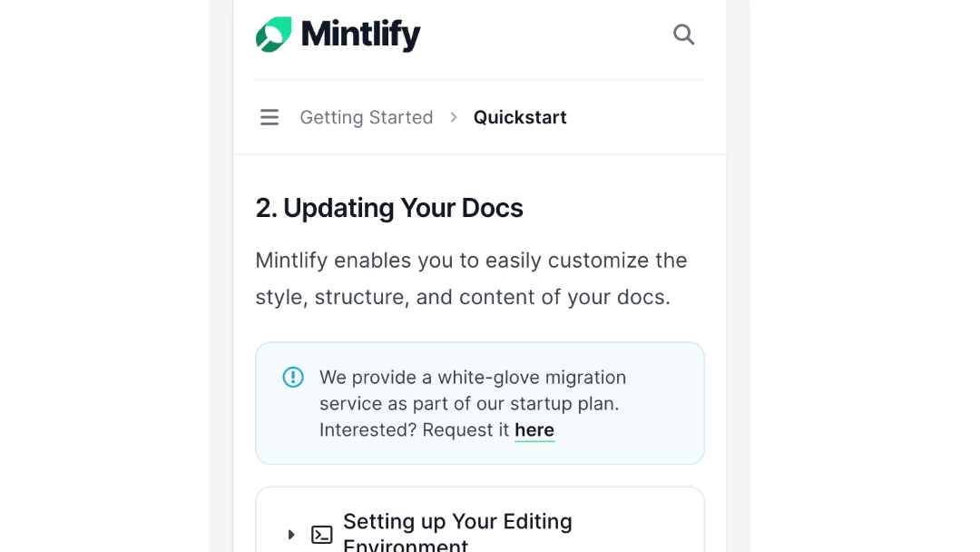Select the Quickstart breadcrumb item
The image size is (980, 552).
point(520,117)
